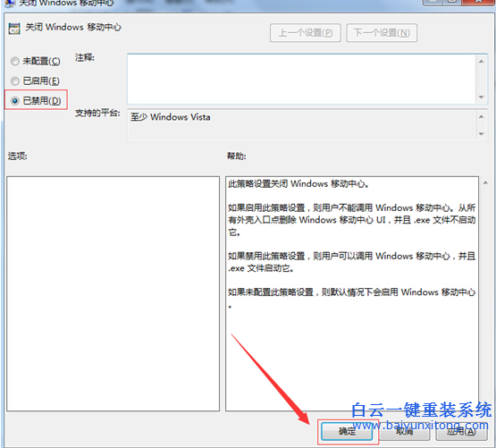Image resolution: width=496 pixels, height=448 pixels.
Task: Click the '支持的平台:' label
Action: pos(97,113)
